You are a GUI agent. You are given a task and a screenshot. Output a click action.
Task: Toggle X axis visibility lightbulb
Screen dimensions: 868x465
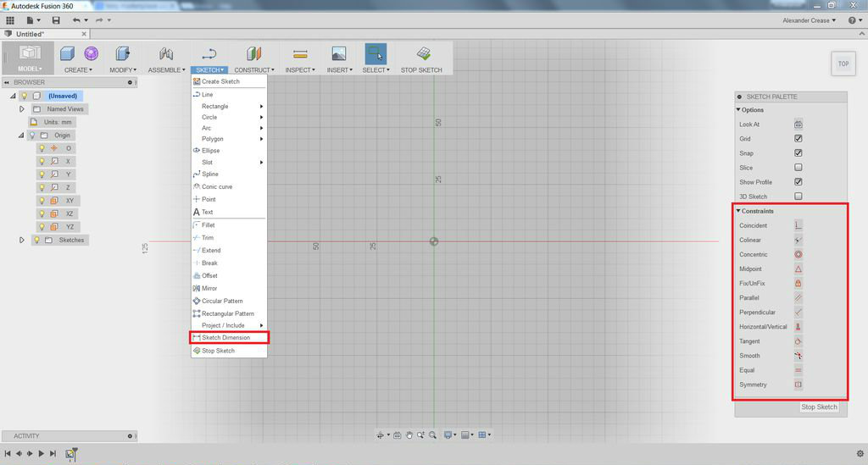[x=42, y=162]
